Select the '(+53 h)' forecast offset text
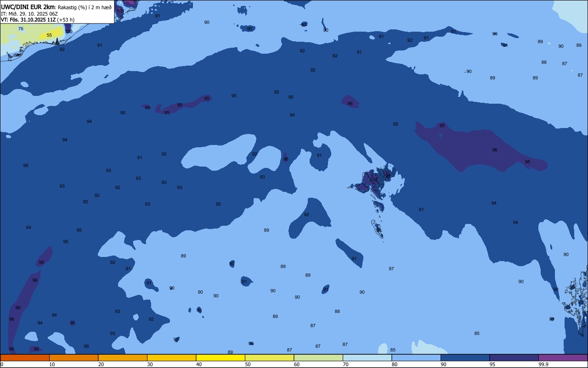The width and height of the screenshot is (588, 368). point(66,20)
